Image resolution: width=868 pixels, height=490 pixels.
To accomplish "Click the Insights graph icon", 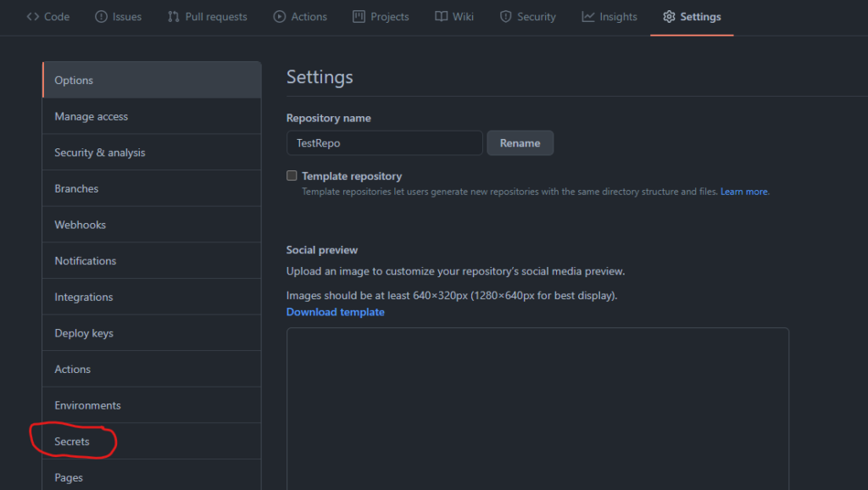I will tap(588, 17).
